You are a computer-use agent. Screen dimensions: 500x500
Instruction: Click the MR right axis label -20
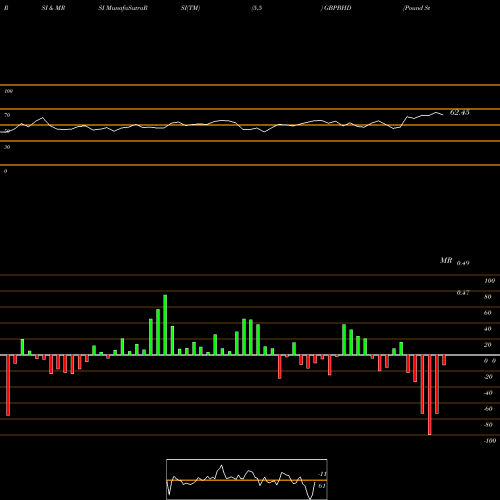point(488,377)
